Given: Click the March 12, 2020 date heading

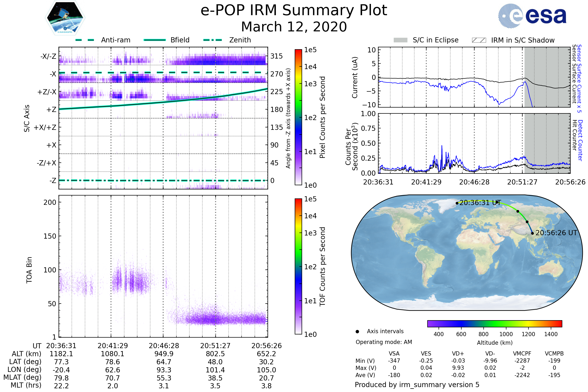Looking at the screenshot, I should pos(294,27).
